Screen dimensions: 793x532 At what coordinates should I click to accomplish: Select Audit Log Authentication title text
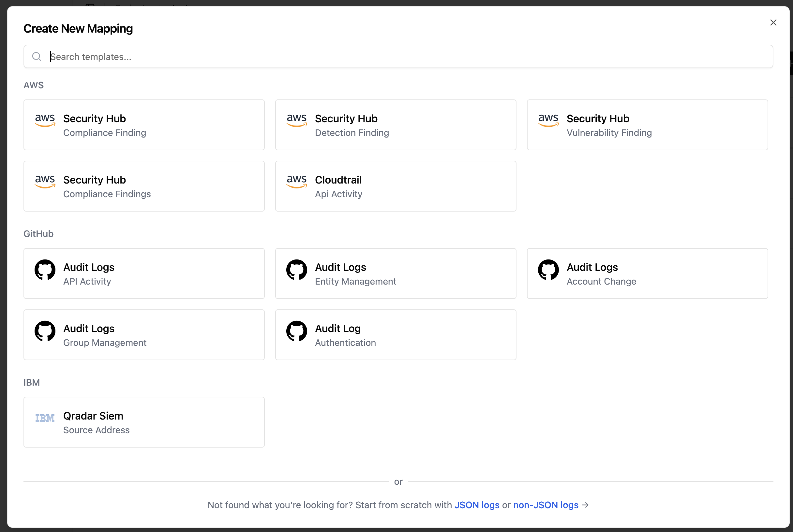point(337,329)
